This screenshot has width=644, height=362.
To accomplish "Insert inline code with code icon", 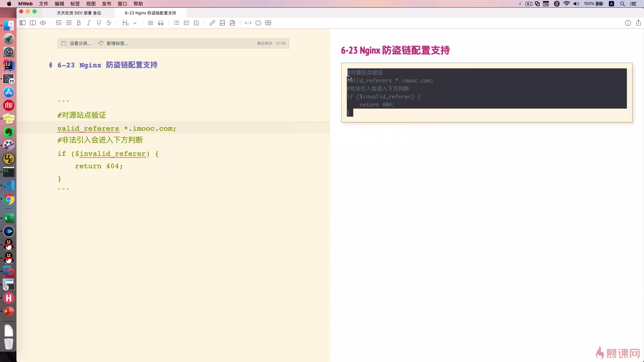I will [x=248, y=23].
